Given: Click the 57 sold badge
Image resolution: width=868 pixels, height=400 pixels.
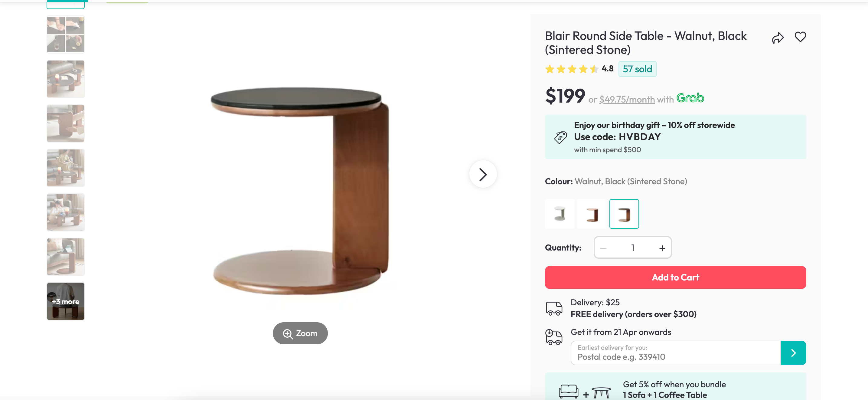Looking at the screenshot, I should (637, 69).
